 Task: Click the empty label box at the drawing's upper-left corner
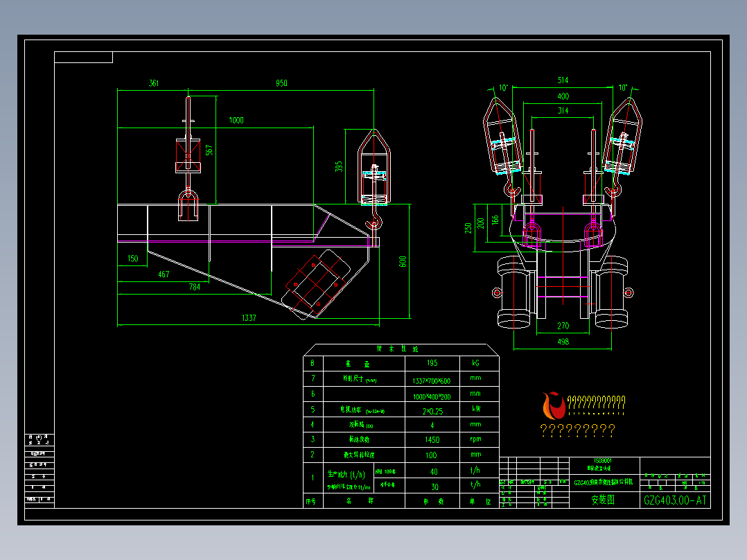pos(83,58)
